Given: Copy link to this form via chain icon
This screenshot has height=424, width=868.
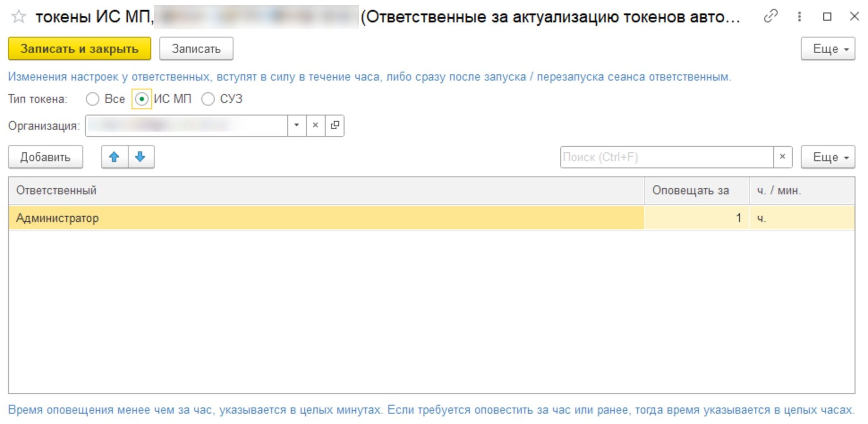Looking at the screenshot, I should pos(770,17).
